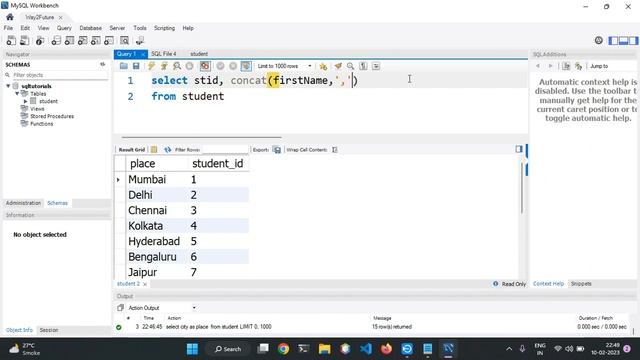Select Functions in the schema tree
This screenshot has height=360, width=640.
pyautogui.click(x=41, y=123)
